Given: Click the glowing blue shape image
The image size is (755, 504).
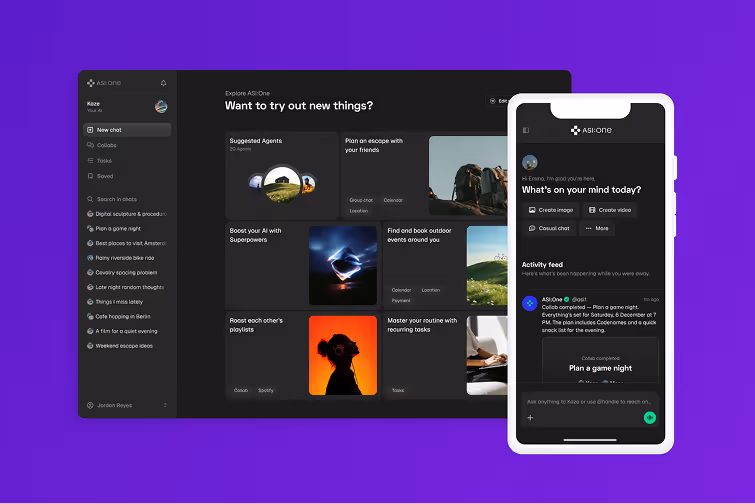Looking at the screenshot, I should pos(343,265).
